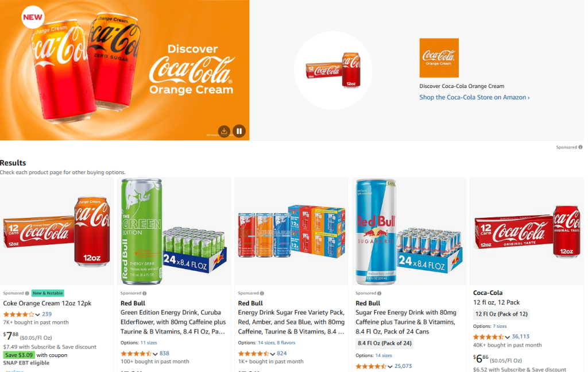
Task: Pause the Coca-Cola Orange Cream banner video
Action: click(x=239, y=131)
